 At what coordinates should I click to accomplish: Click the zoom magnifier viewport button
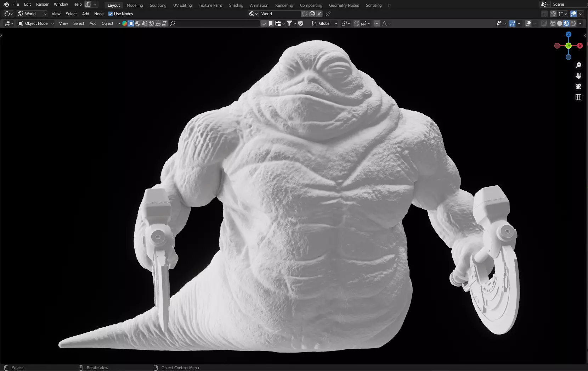(x=578, y=65)
